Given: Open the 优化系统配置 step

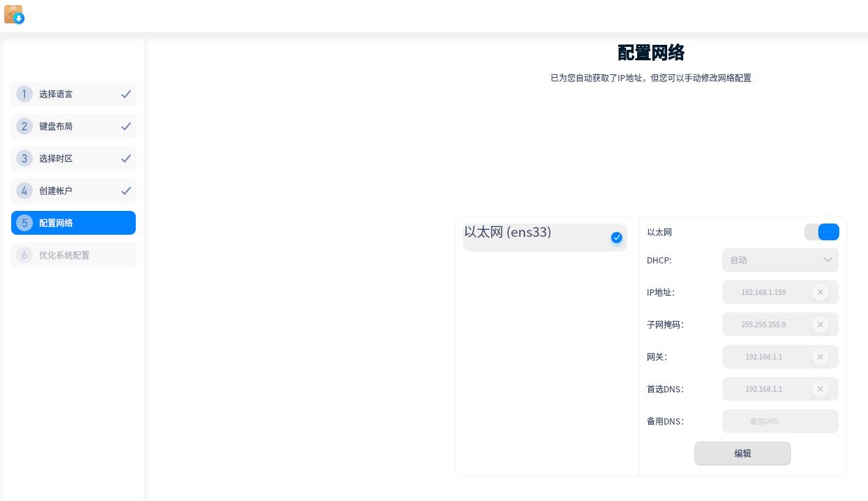Looking at the screenshot, I should pos(73,255).
